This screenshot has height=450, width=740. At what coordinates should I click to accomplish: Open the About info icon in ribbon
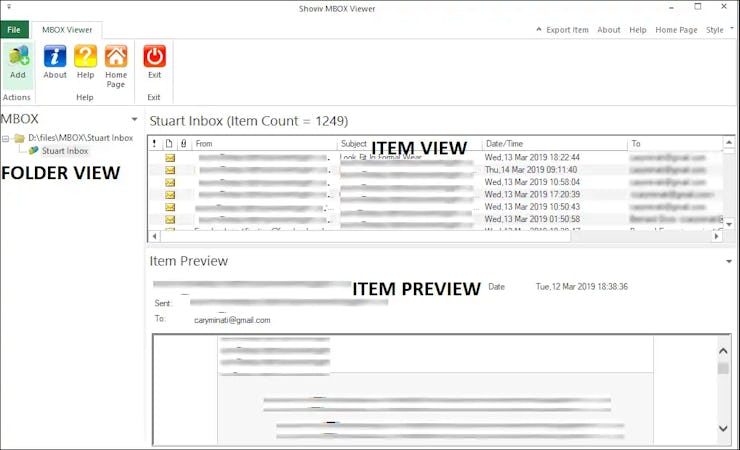pyautogui.click(x=55, y=56)
